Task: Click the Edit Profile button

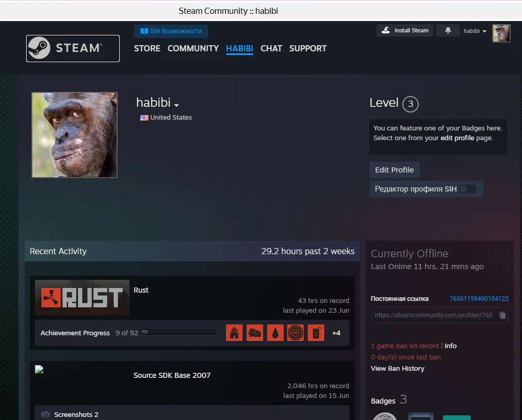Action: pyautogui.click(x=395, y=170)
